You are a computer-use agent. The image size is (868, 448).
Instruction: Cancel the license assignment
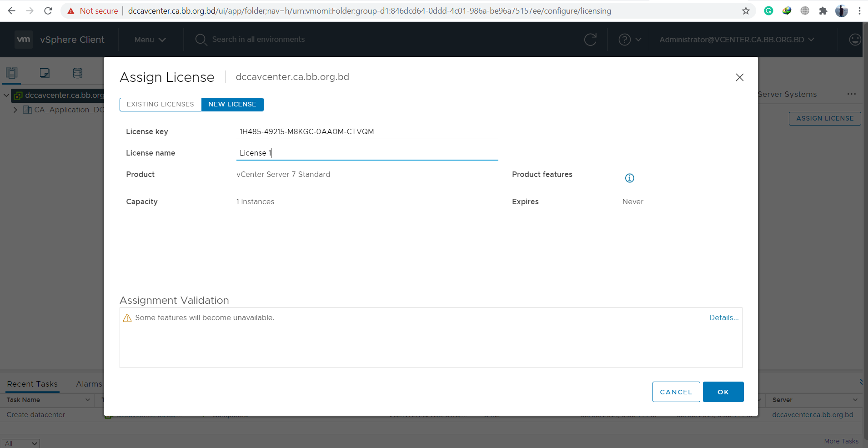[676, 392]
